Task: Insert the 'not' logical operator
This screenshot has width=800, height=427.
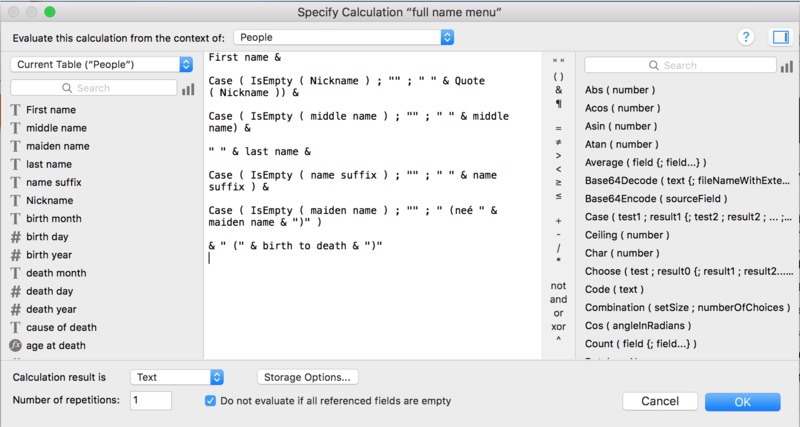Action: coord(558,286)
